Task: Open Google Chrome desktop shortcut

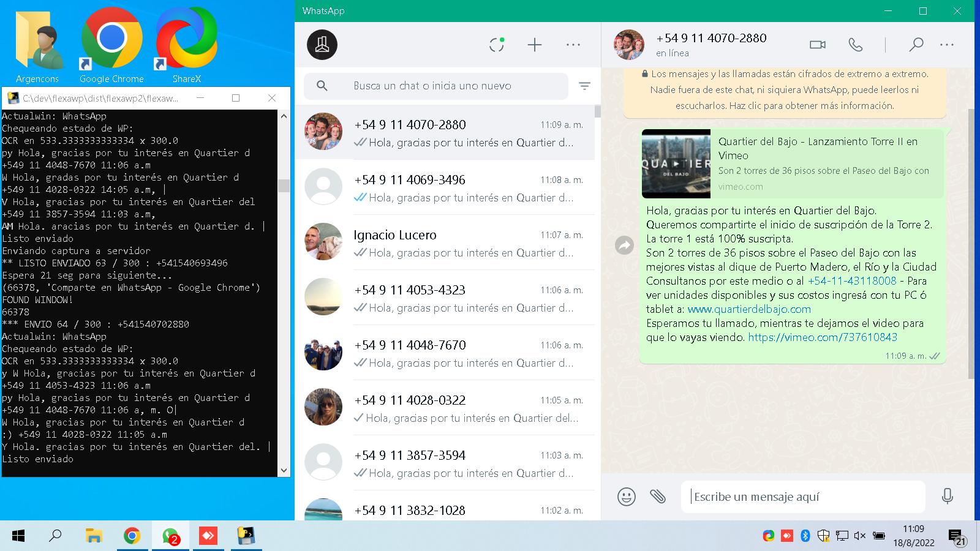Action: tap(111, 46)
